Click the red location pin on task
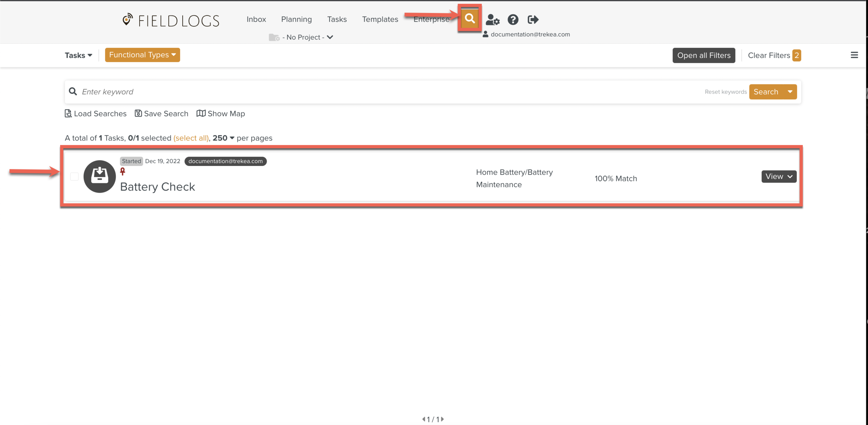 tap(123, 172)
